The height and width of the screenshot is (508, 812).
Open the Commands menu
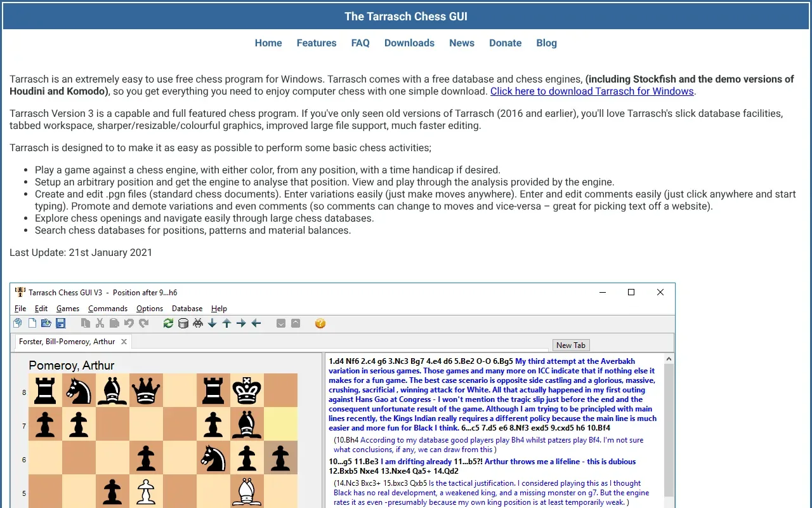[x=107, y=308]
